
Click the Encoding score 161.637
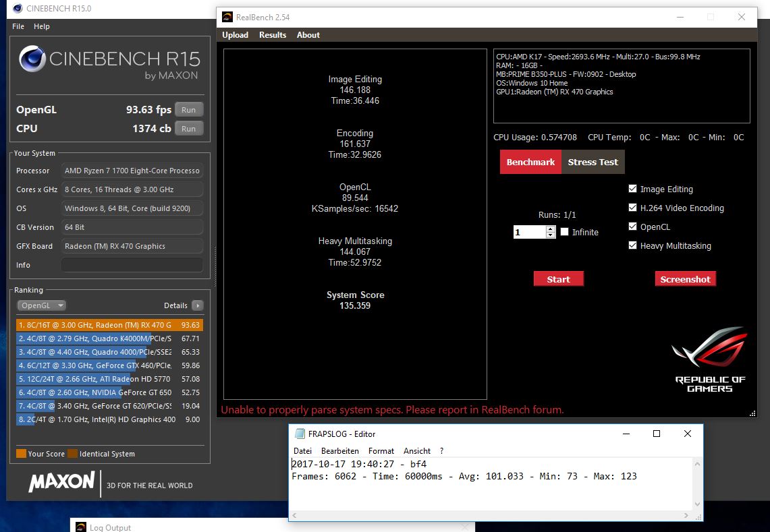[355, 144]
